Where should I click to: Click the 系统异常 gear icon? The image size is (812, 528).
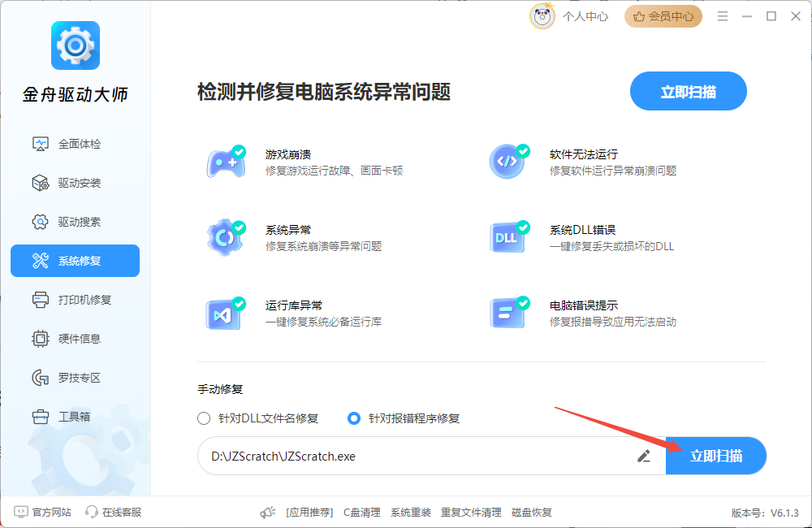[227, 237]
